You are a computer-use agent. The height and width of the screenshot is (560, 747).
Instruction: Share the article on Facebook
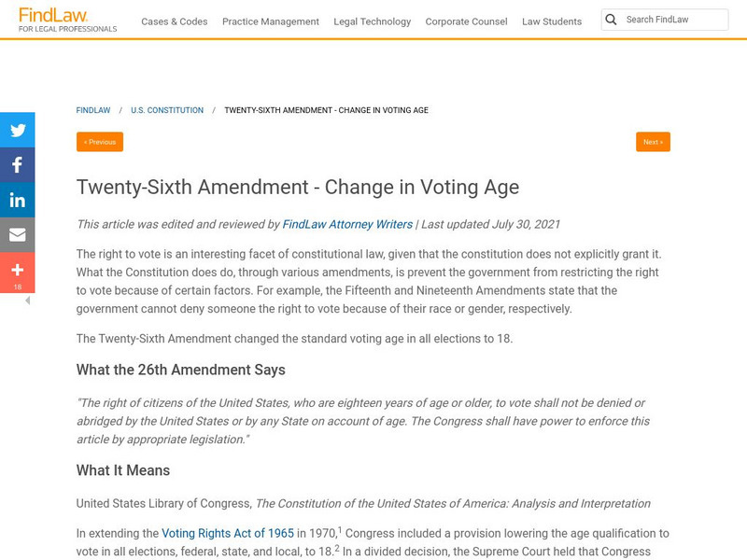[17, 165]
